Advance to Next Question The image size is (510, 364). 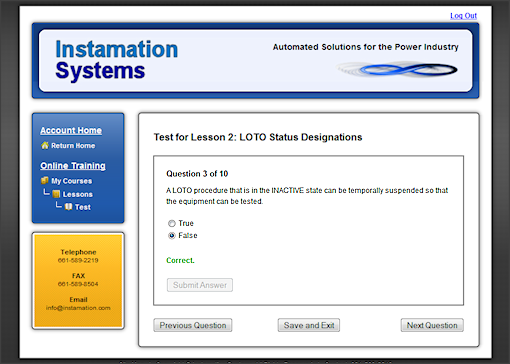(432, 325)
